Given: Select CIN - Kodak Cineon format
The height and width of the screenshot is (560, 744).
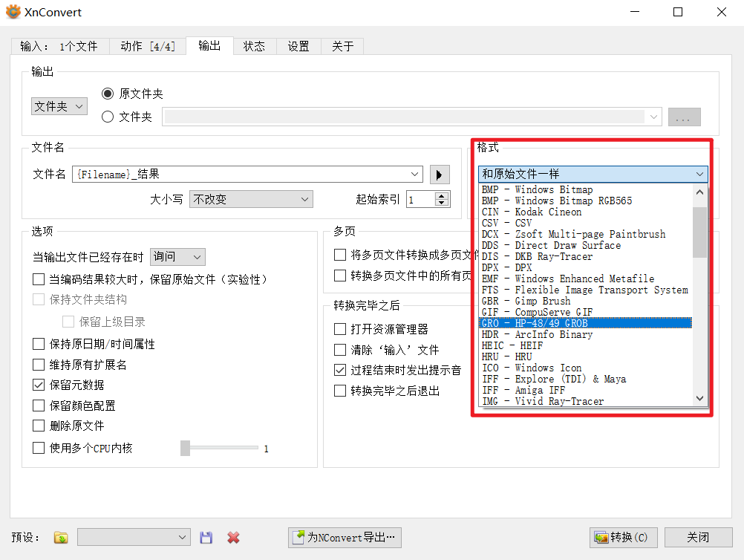Looking at the screenshot, I should click(x=586, y=212).
